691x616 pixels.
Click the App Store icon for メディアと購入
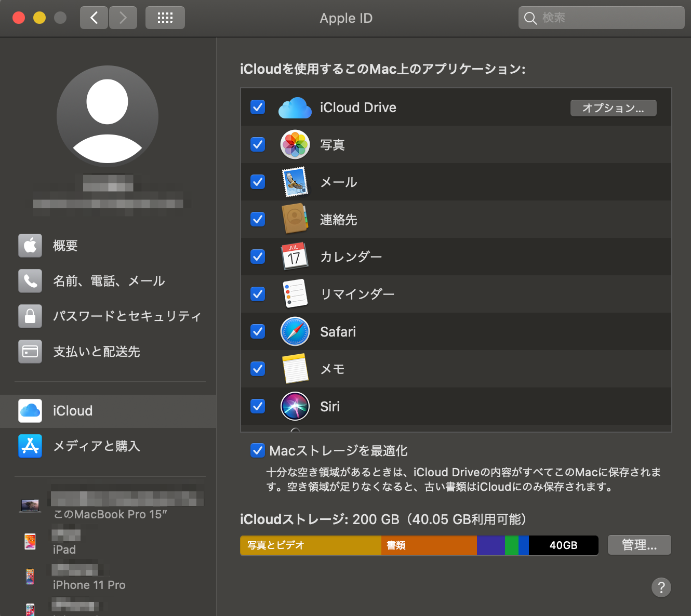30,446
